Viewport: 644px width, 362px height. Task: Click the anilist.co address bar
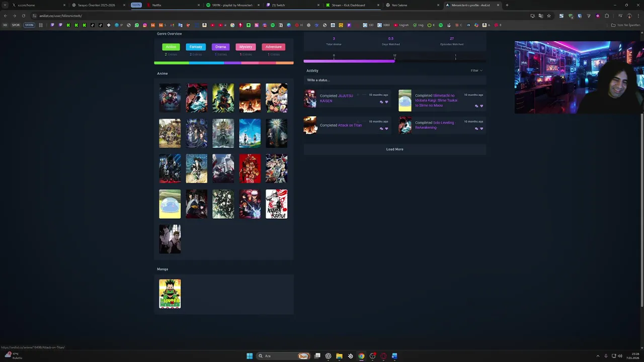tap(282, 16)
